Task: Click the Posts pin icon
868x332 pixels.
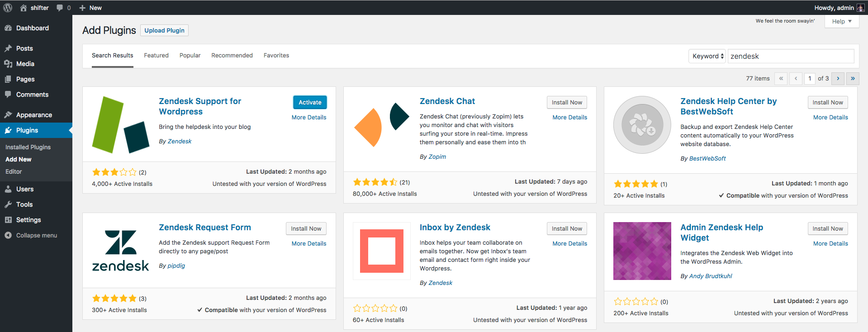Action: tap(8, 48)
